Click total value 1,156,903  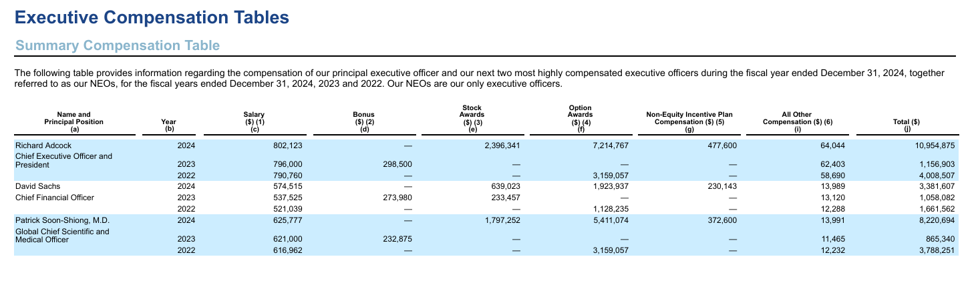[936, 164]
